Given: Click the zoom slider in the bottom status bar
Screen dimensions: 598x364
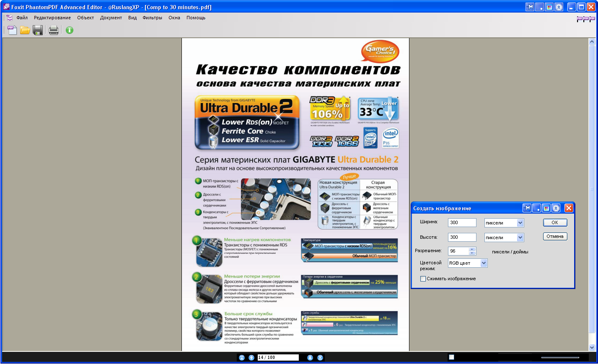Looking at the screenshot, I should (560, 357).
